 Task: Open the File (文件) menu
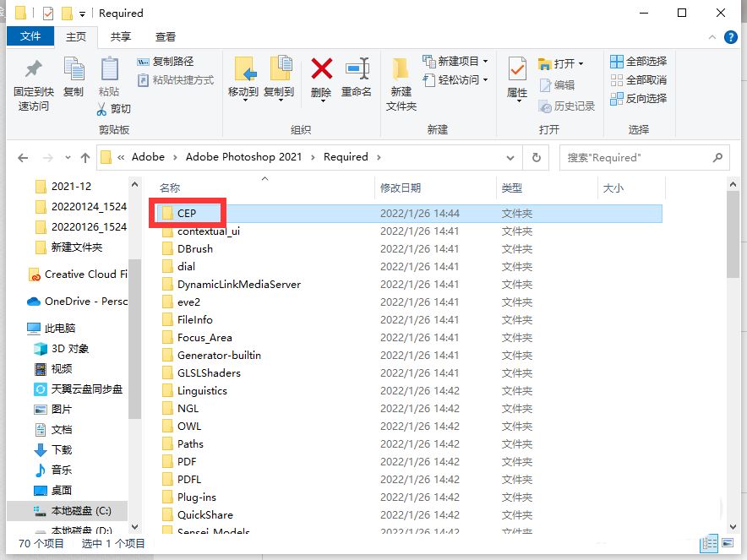point(30,36)
